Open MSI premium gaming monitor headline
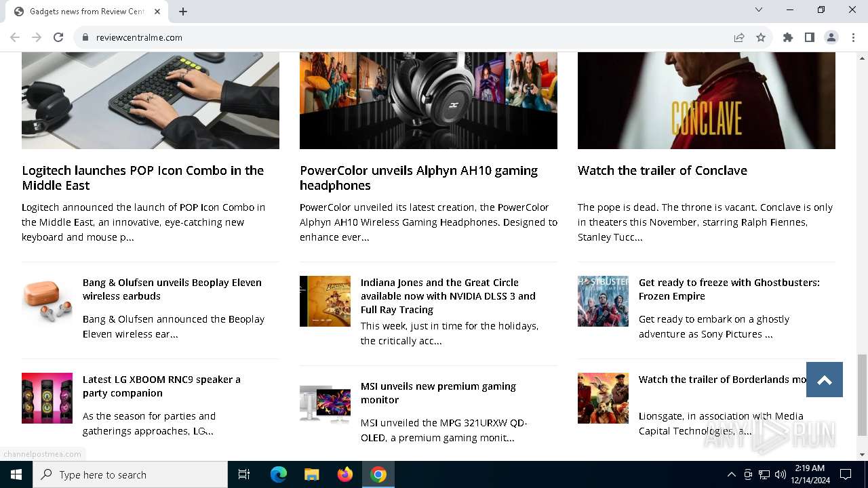868x488 pixels. [438, 393]
